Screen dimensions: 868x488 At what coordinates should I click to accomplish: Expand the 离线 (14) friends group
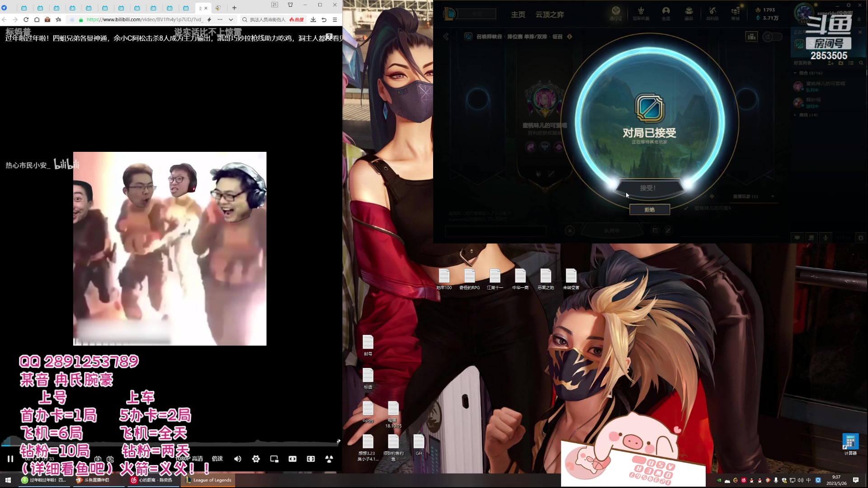tap(807, 115)
